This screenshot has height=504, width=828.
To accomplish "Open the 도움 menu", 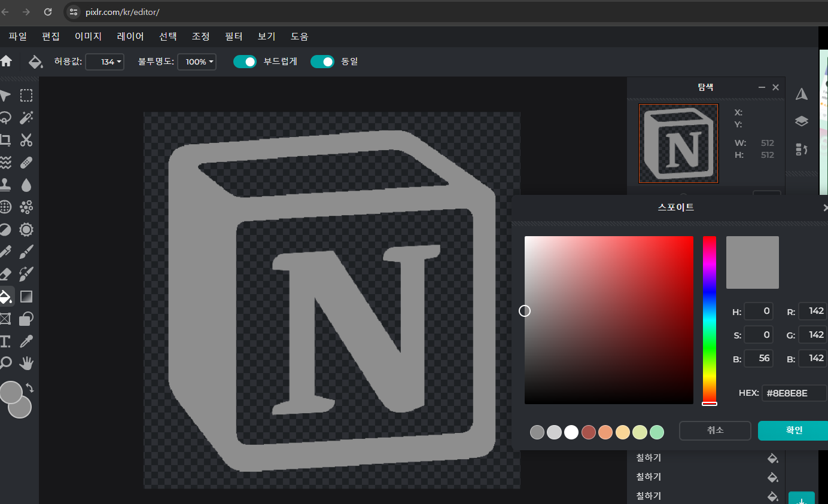I will (299, 36).
